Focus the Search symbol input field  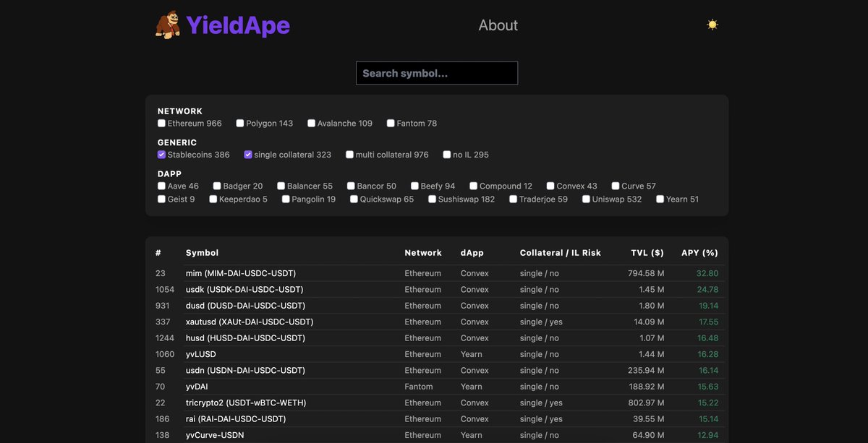[437, 73]
